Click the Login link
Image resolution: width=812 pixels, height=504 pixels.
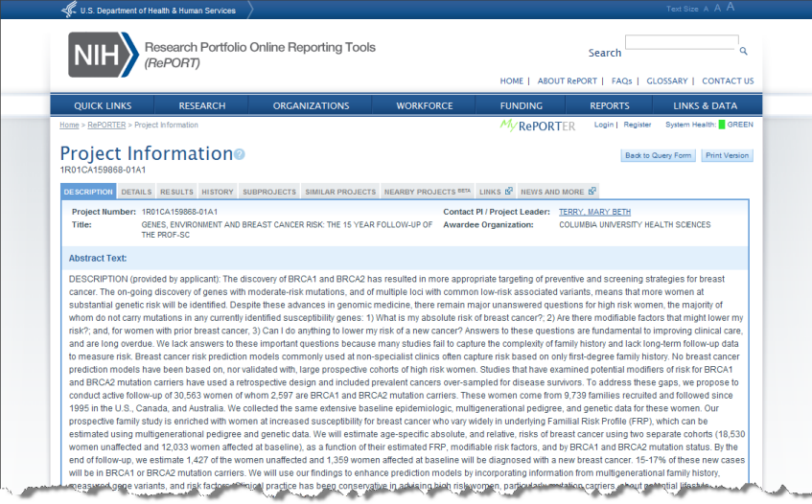pyautogui.click(x=603, y=125)
